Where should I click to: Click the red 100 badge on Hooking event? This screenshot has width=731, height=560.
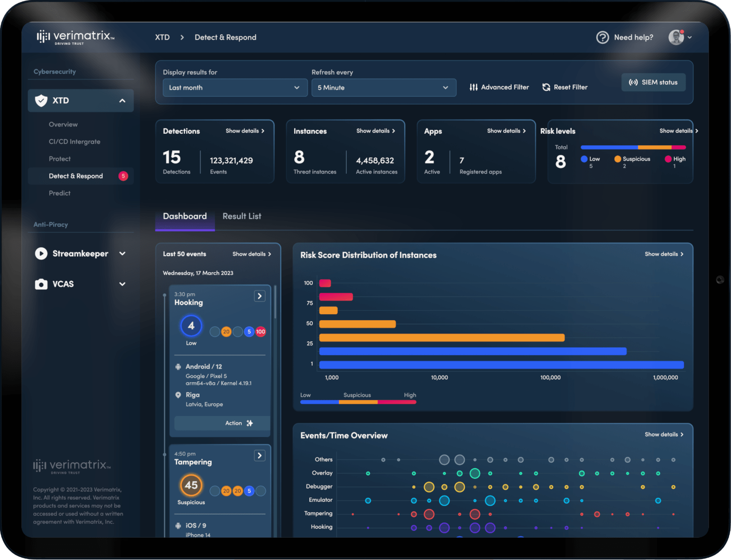(260, 332)
